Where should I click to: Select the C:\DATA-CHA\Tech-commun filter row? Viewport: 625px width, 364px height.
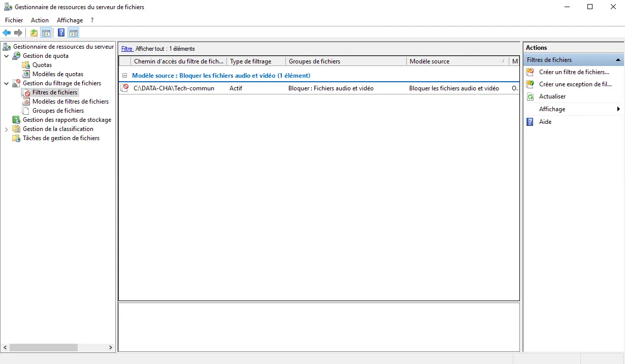174,88
